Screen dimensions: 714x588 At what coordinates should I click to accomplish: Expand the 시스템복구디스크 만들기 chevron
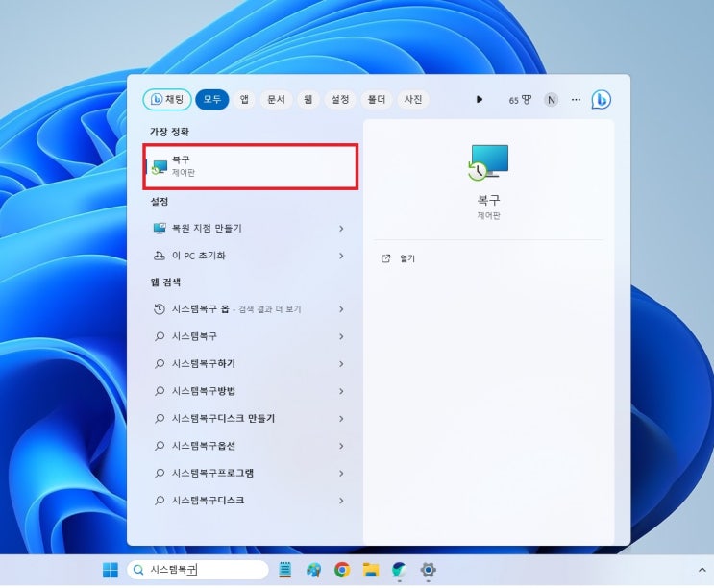(341, 419)
